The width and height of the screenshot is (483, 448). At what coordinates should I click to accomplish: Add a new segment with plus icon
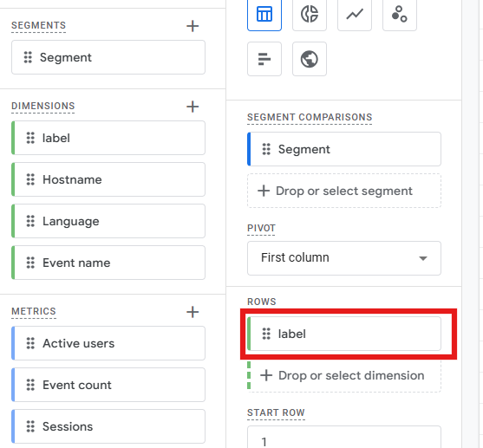pyautogui.click(x=193, y=26)
